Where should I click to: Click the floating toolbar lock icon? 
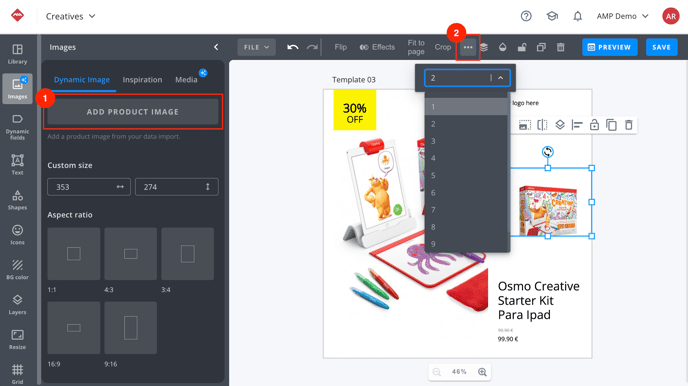point(594,125)
